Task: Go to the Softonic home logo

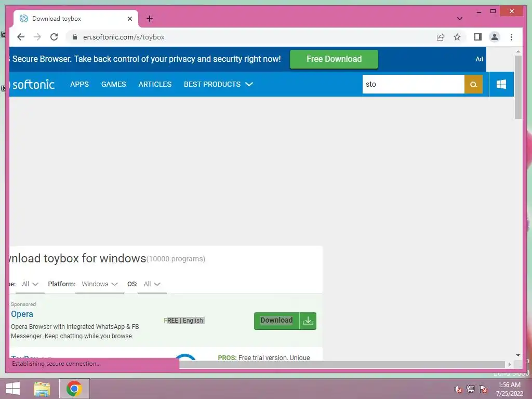Action: tap(33, 84)
